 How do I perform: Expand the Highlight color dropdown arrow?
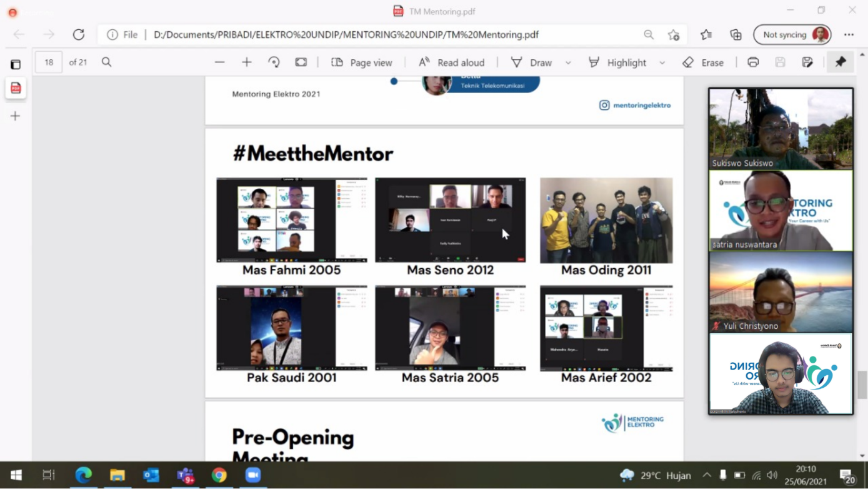pyautogui.click(x=662, y=63)
